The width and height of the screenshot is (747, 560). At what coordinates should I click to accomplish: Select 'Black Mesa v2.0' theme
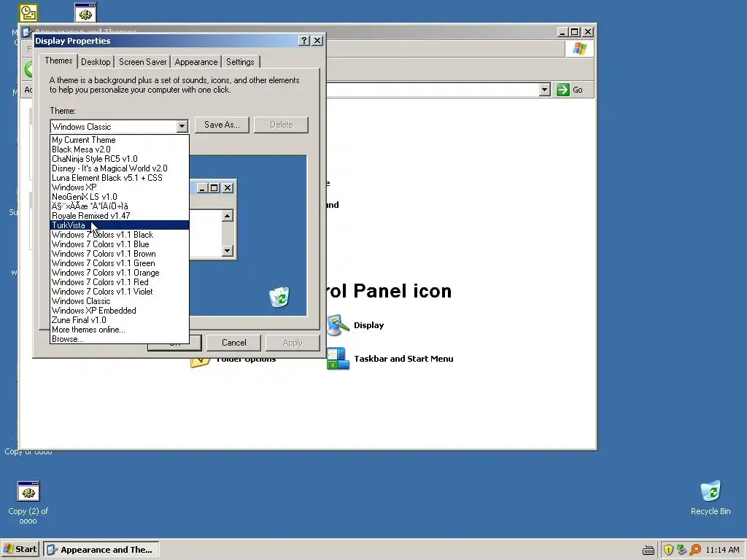tap(120, 149)
